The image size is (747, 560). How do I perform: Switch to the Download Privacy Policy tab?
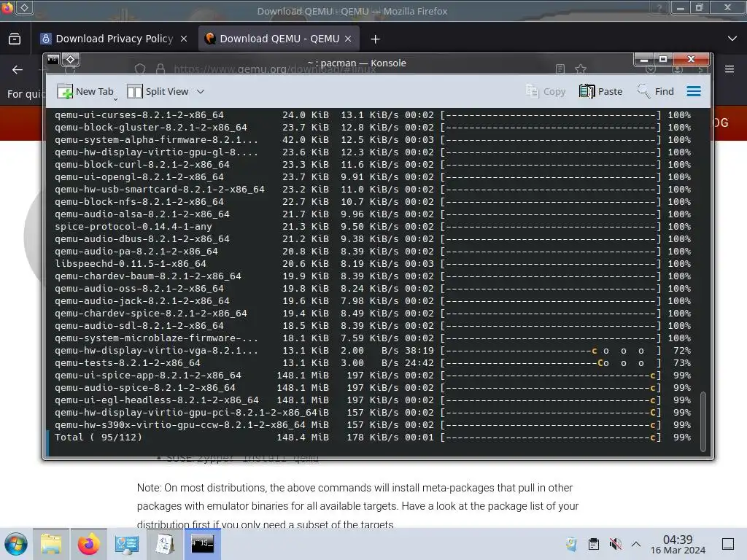[115, 39]
